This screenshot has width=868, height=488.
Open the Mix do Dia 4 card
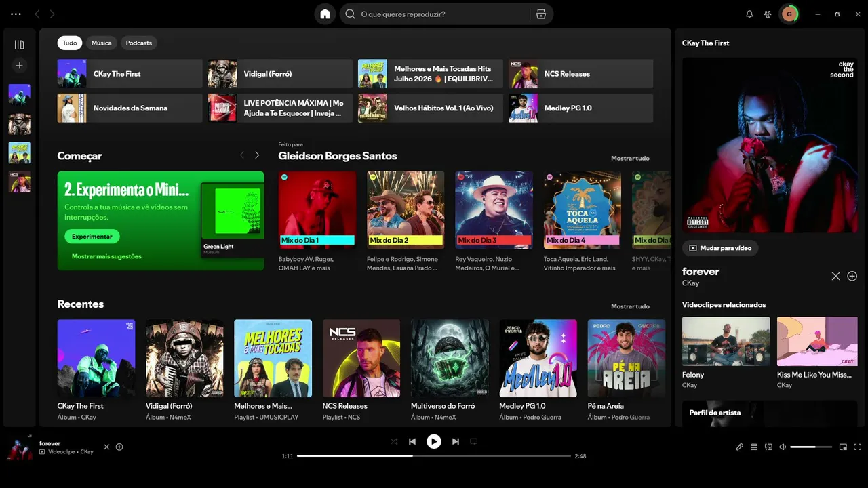pos(583,222)
